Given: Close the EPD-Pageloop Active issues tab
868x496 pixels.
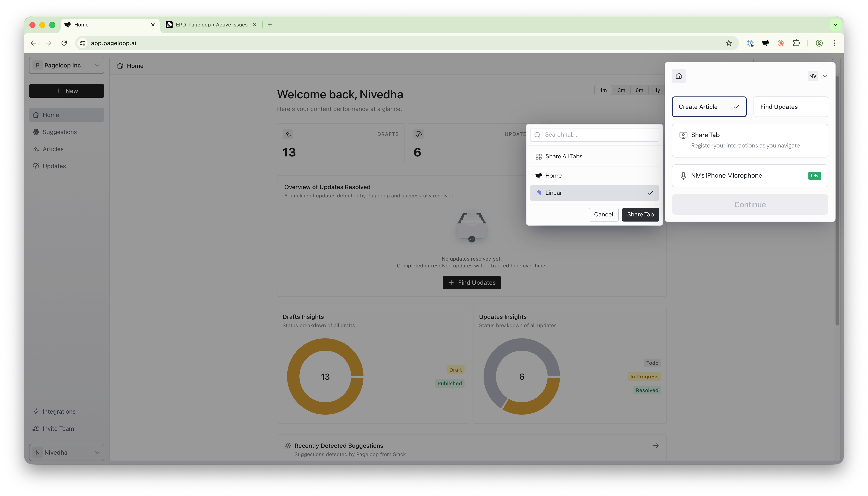Looking at the screenshot, I should click(x=254, y=25).
